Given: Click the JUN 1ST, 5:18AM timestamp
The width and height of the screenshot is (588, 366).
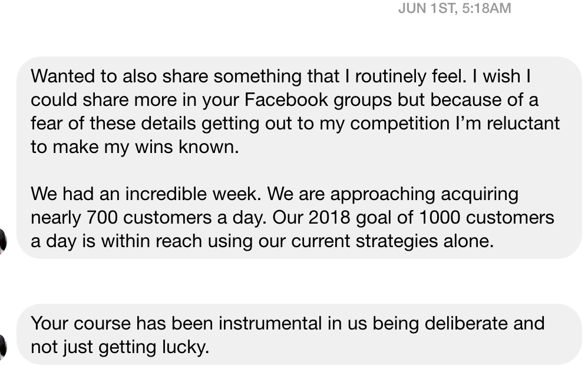Looking at the screenshot, I should coord(454,9).
